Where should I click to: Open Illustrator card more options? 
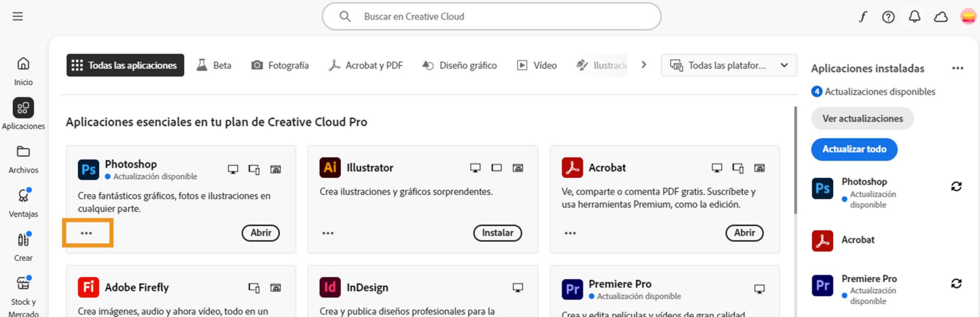[x=328, y=233]
